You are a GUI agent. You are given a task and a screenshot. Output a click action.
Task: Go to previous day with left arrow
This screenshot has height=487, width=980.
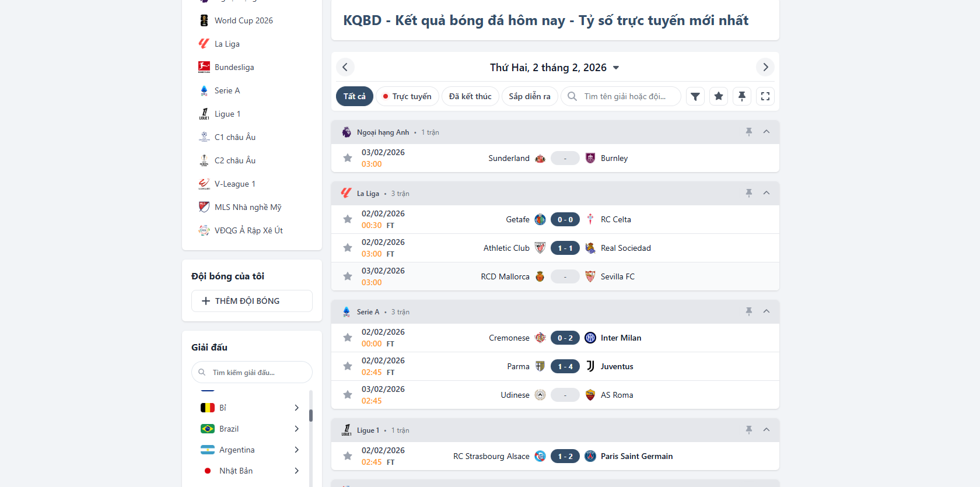tap(345, 67)
